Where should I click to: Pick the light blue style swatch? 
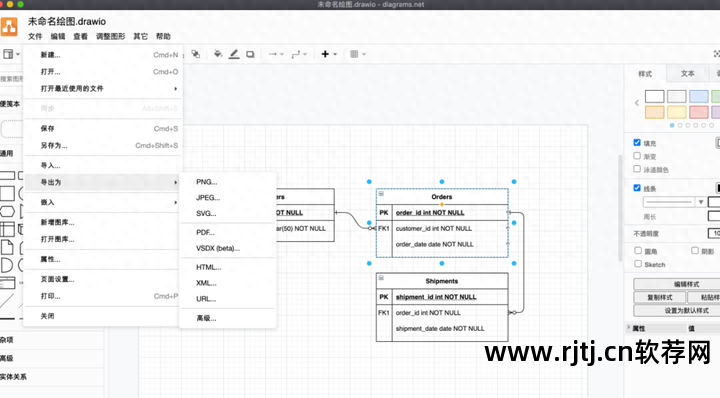(x=698, y=96)
